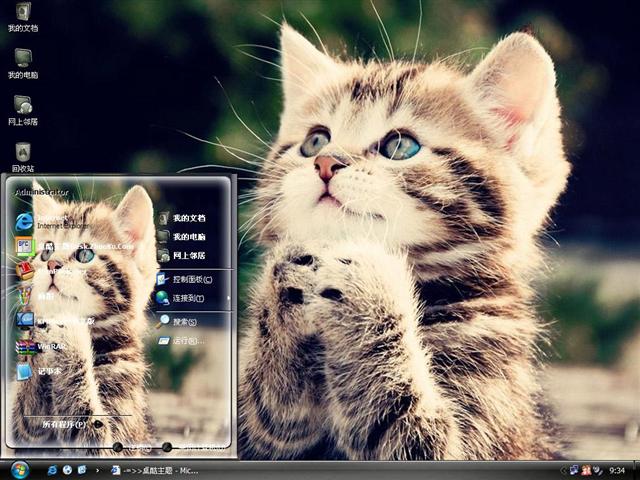Open 网上邻居 in the Start menu right column
640x480 pixels.
coord(182,256)
